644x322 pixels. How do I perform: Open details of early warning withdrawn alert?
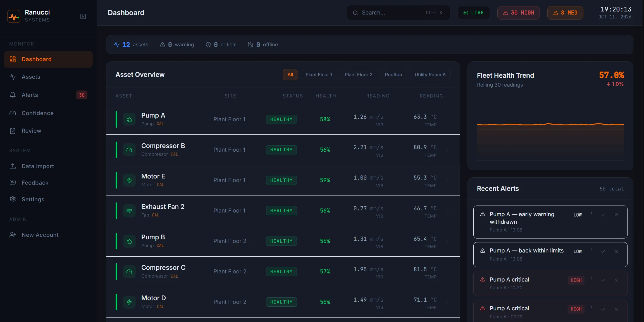tap(591, 213)
